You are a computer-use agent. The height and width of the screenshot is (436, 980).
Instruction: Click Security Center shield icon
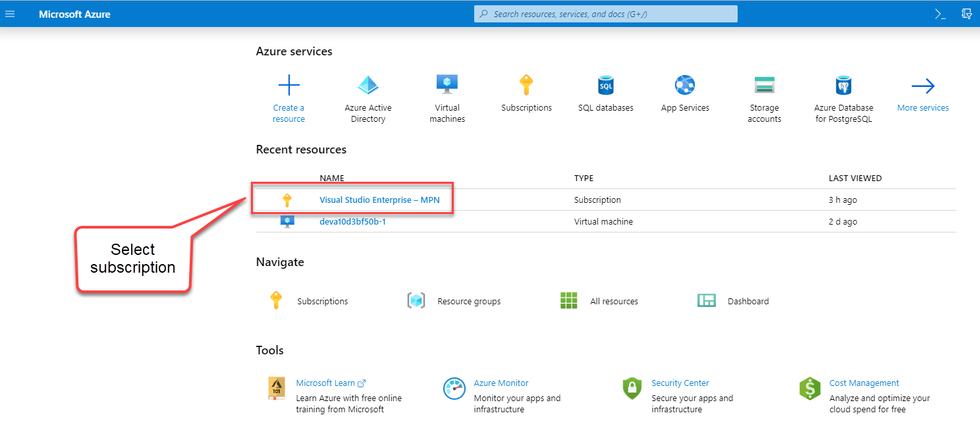click(x=632, y=389)
